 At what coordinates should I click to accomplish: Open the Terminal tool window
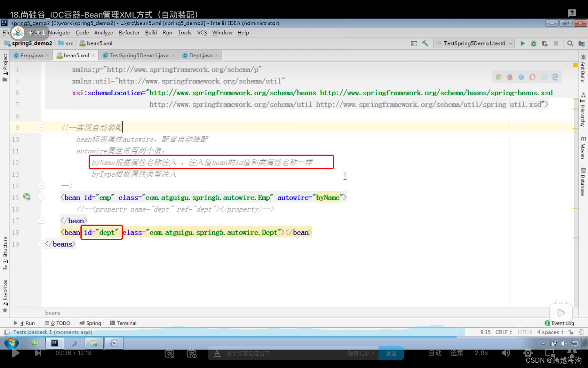tap(123, 323)
